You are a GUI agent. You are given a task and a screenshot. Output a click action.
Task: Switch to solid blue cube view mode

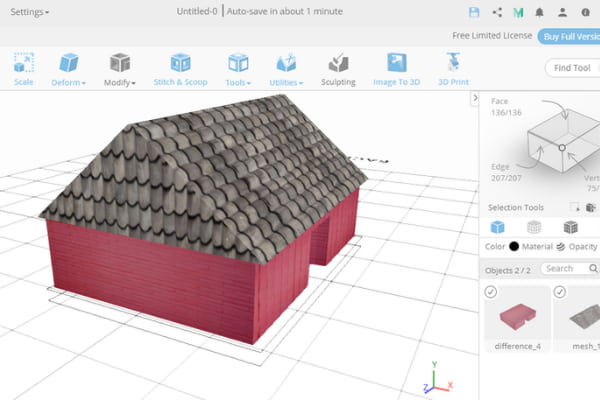(x=498, y=227)
